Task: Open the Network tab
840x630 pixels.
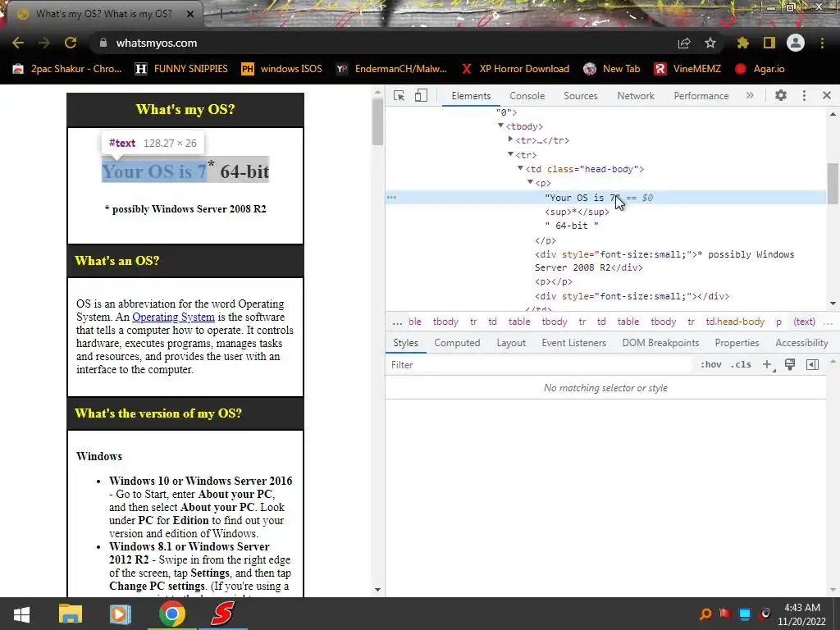Action: (x=636, y=96)
